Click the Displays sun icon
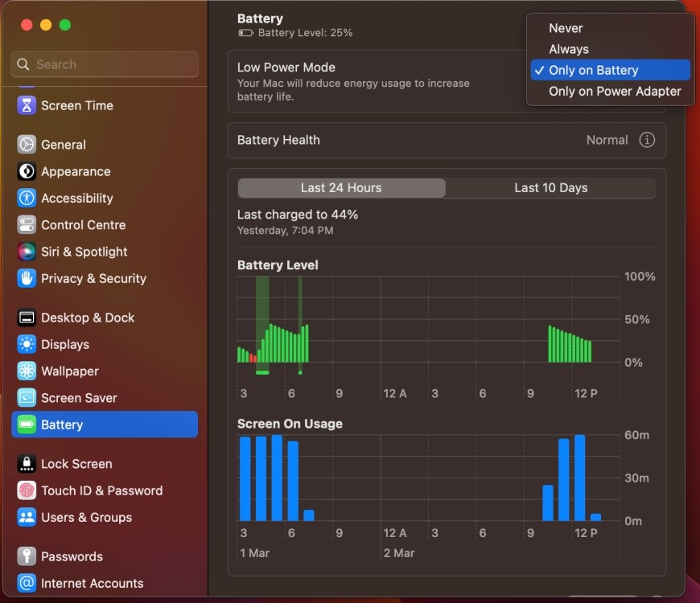This screenshot has width=700, height=603. point(27,344)
